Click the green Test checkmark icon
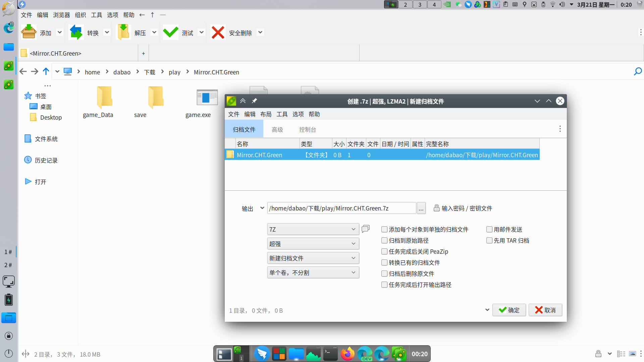 pyautogui.click(x=171, y=33)
